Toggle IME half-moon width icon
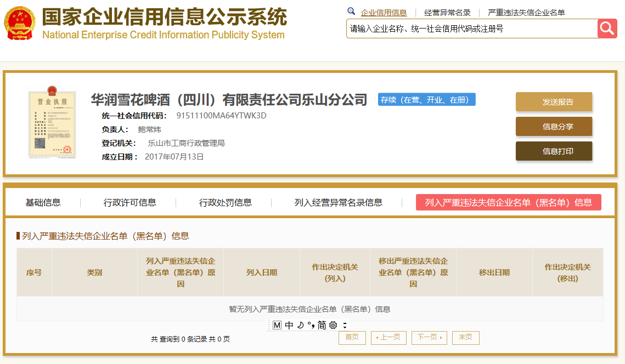The image size is (625, 364). pyautogui.click(x=301, y=325)
